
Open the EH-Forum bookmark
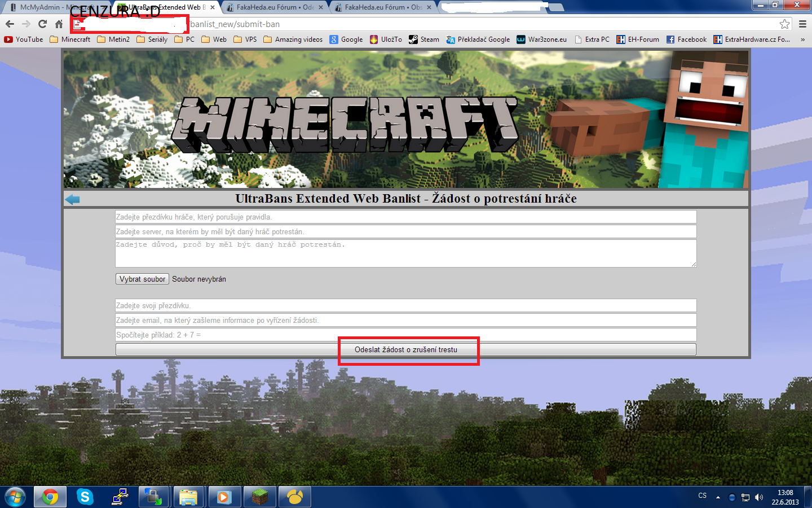pyautogui.click(x=638, y=40)
